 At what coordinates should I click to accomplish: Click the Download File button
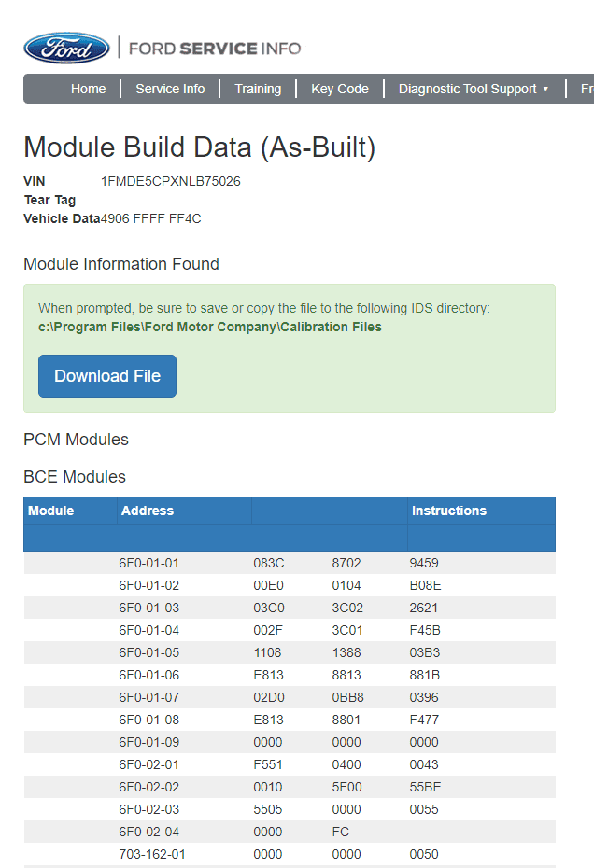coord(107,376)
